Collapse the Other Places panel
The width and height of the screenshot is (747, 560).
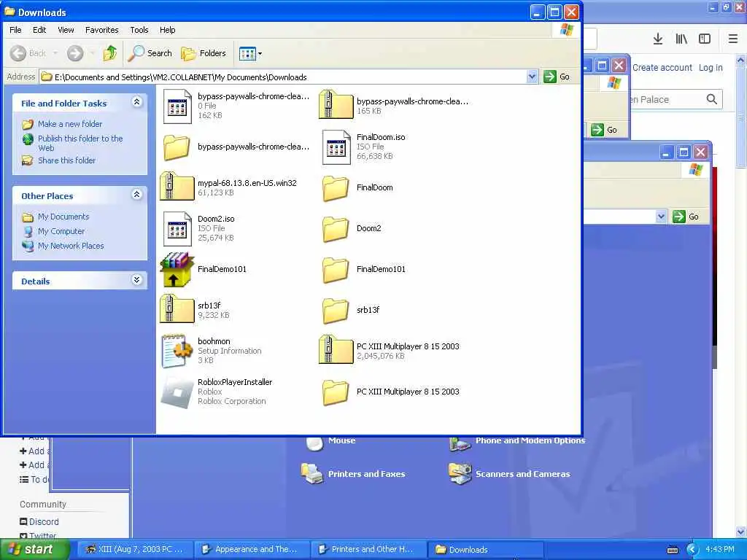point(136,194)
